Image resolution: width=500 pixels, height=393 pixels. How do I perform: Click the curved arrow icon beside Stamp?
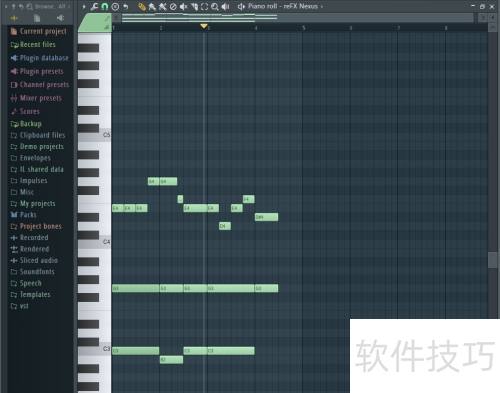pyautogui.click(x=126, y=6)
